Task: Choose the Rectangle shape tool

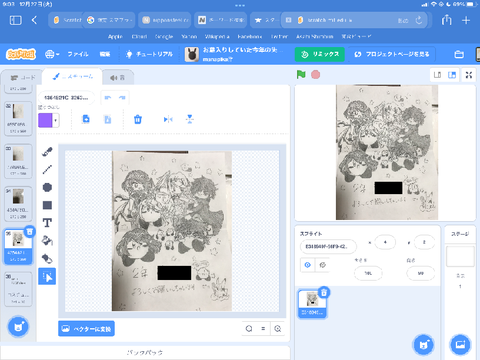Action: 47,205
